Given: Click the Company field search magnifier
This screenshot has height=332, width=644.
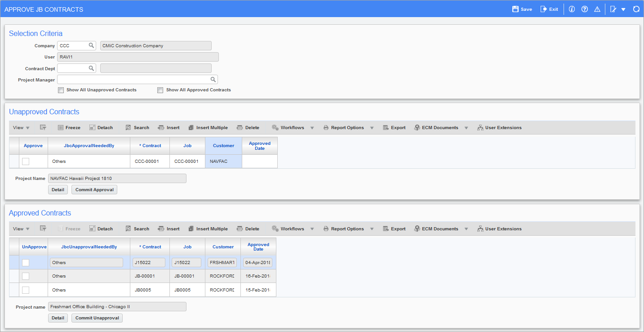Looking at the screenshot, I should pyautogui.click(x=91, y=45).
